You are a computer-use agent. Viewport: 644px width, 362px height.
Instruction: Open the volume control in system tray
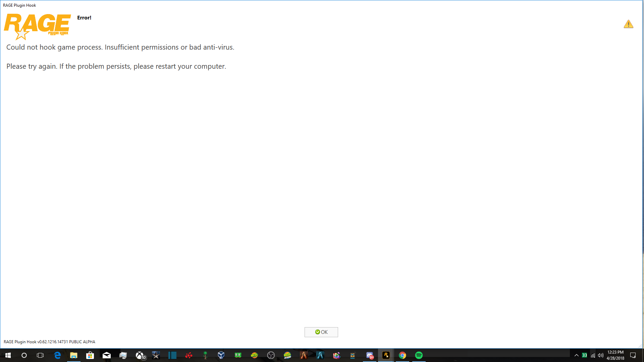coord(600,355)
